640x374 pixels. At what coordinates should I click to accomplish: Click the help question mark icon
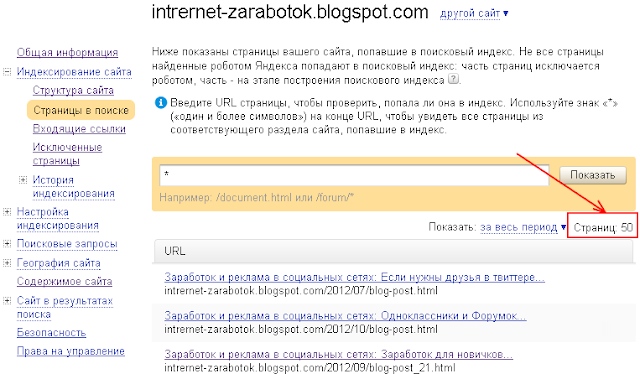(x=453, y=79)
